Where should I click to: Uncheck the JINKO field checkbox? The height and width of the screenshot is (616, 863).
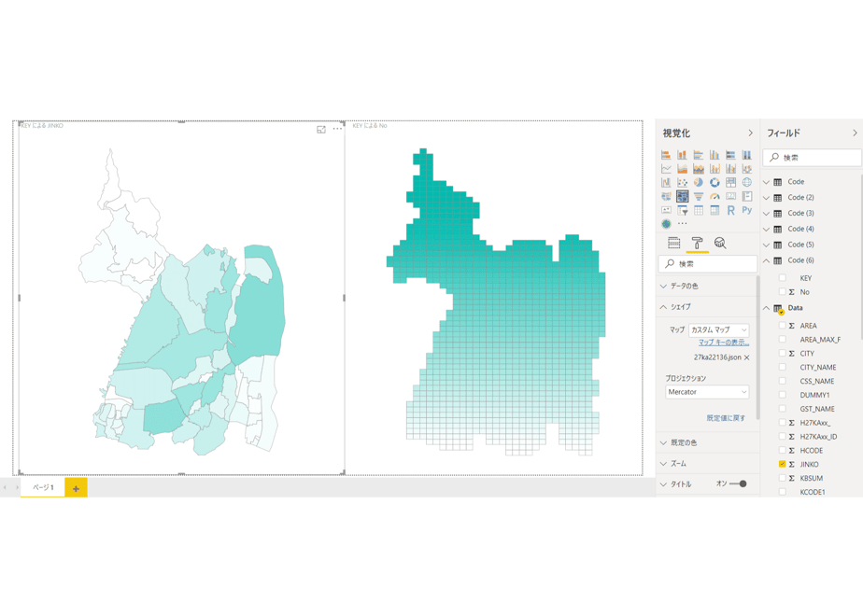(x=782, y=464)
